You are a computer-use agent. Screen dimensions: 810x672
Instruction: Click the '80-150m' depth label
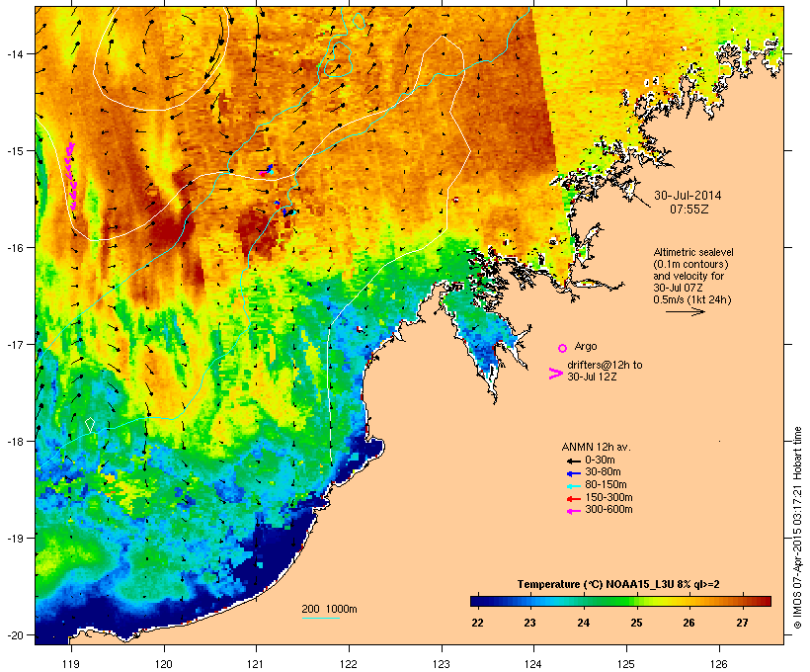pyautogui.click(x=606, y=485)
